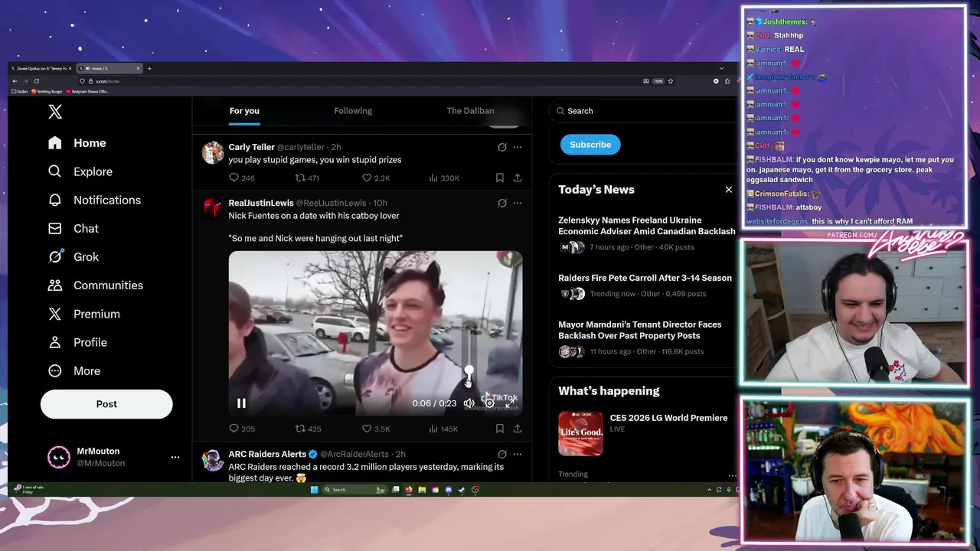980x551 pixels.
Task: Open Profile in the sidebar
Action: click(77, 342)
